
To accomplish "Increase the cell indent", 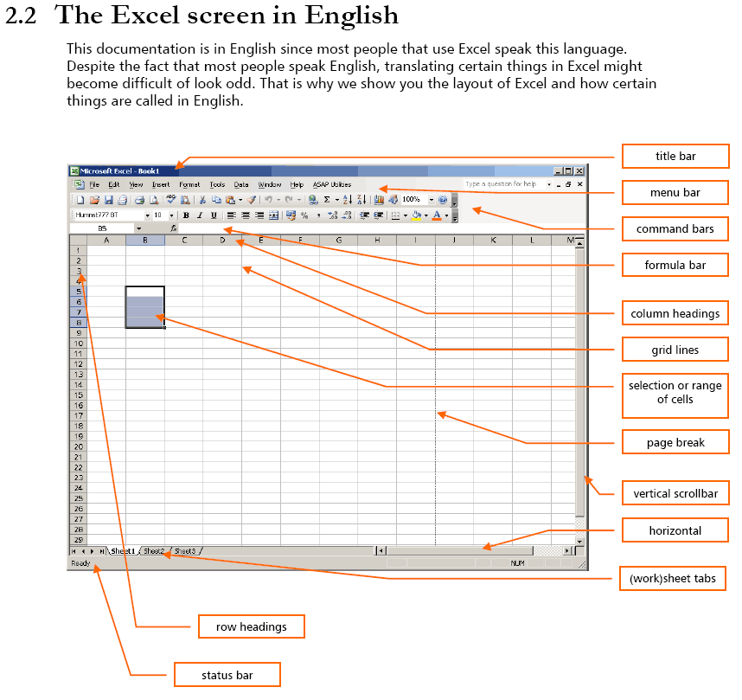I will [x=378, y=215].
